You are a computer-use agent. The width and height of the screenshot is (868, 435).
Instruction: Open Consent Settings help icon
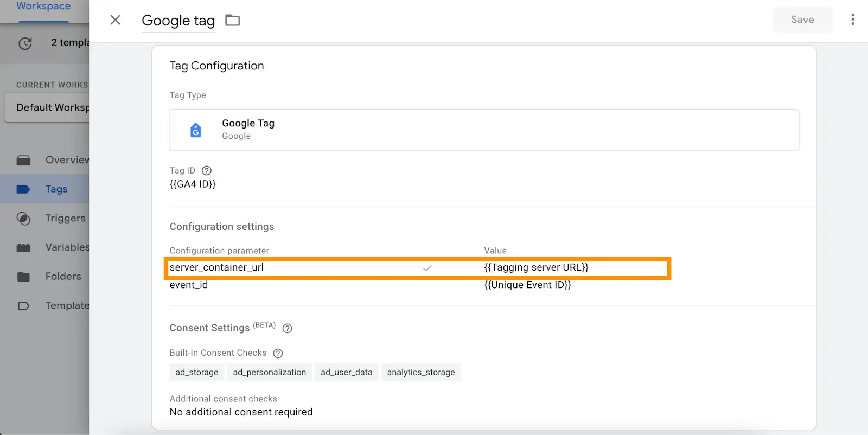click(x=288, y=328)
